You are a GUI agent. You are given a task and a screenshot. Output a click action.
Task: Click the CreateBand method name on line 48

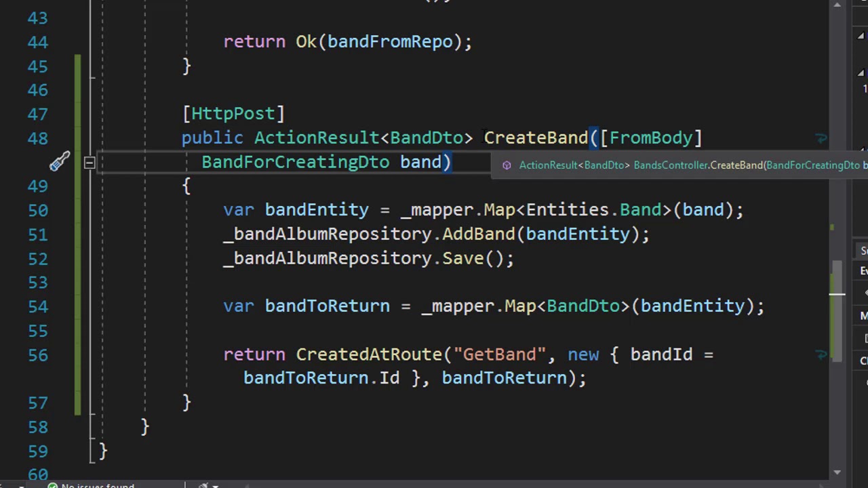[x=536, y=138]
